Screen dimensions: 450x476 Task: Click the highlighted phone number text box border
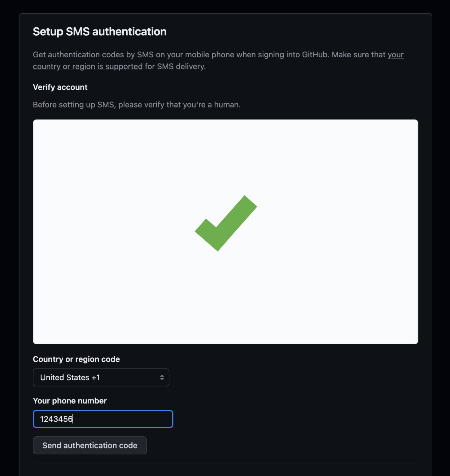103,411
